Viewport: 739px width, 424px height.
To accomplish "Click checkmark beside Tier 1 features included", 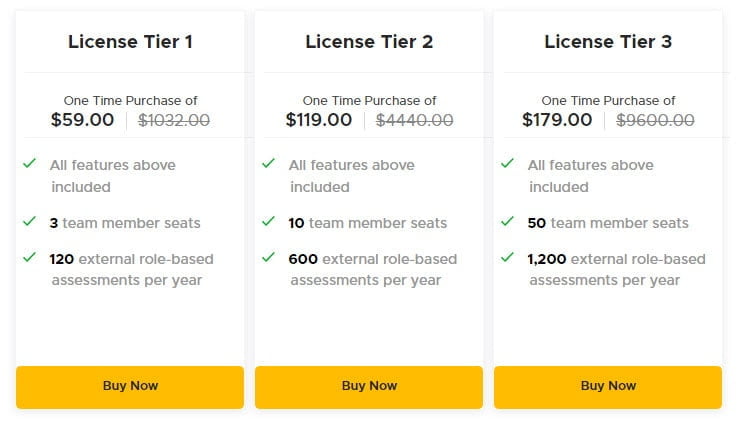I will (x=29, y=163).
